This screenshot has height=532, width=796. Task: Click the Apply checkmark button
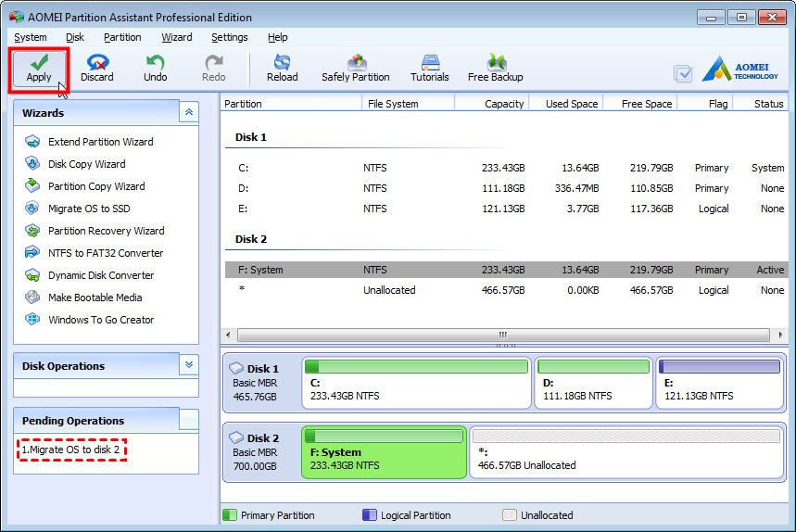click(x=39, y=69)
